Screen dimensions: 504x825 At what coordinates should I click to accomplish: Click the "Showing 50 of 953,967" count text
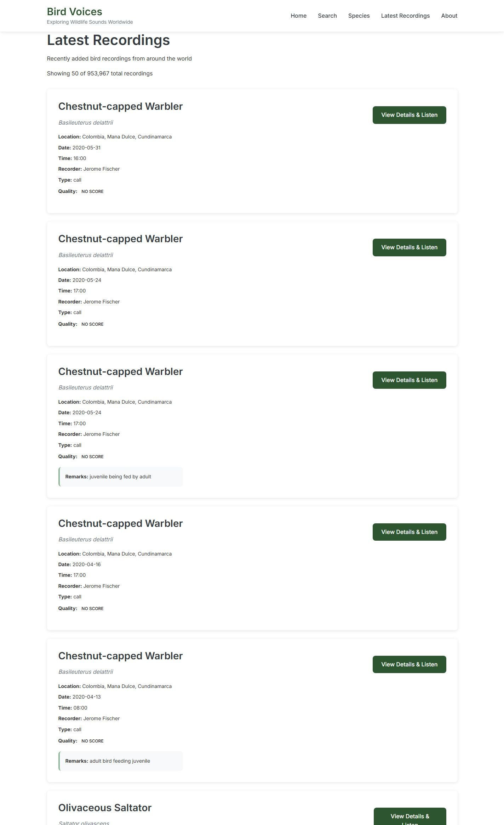tap(99, 73)
